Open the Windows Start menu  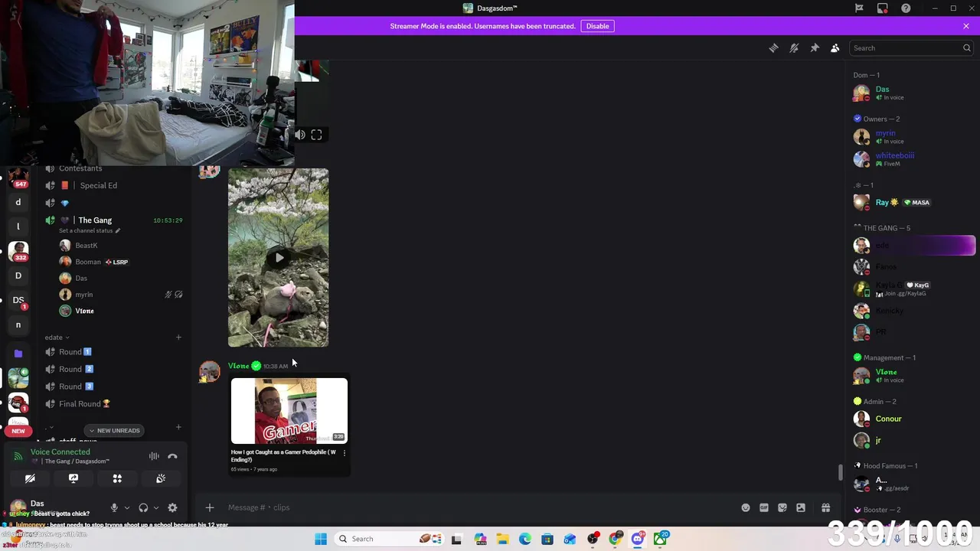[x=321, y=539]
